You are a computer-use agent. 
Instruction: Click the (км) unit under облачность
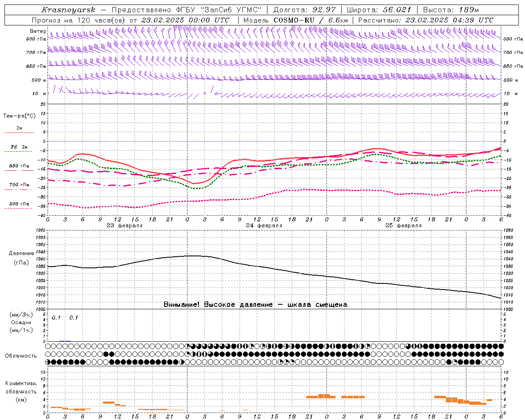click(x=21, y=399)
